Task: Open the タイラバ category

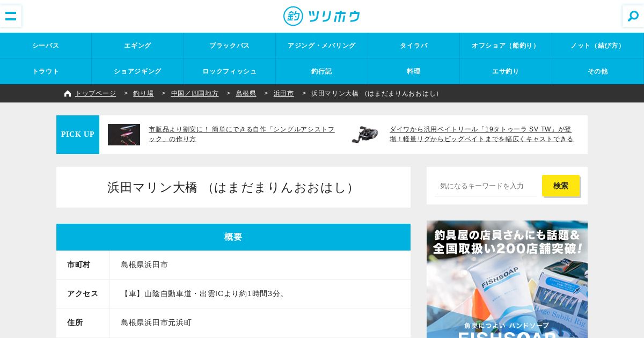Action: [x=414, y=46]
